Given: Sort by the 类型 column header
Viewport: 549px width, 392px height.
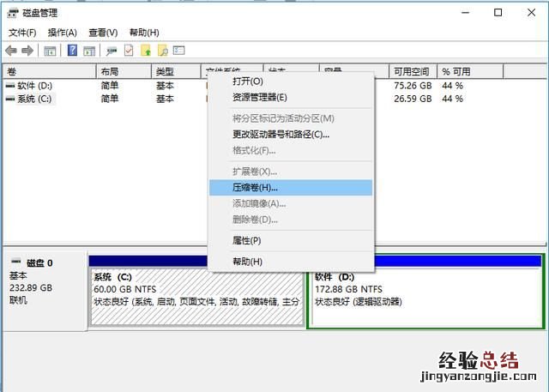Looking at the screenshot, I should click(x=176, y=72).
